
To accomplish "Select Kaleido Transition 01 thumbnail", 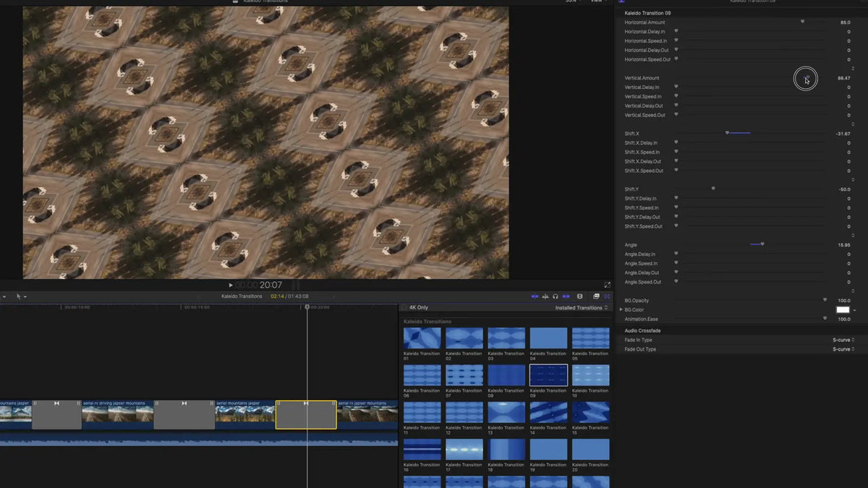I will point(422,338).
